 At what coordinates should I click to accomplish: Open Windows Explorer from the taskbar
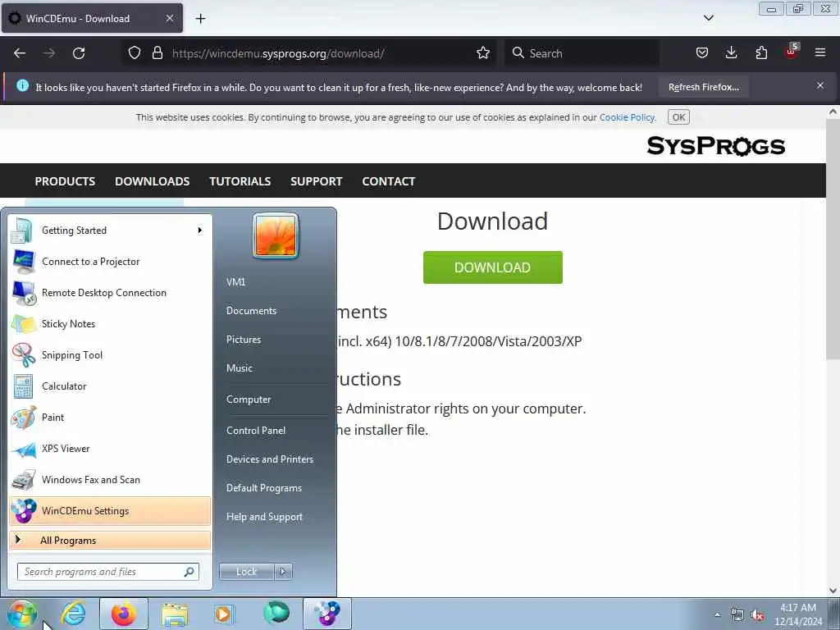[x=175, y=614]
